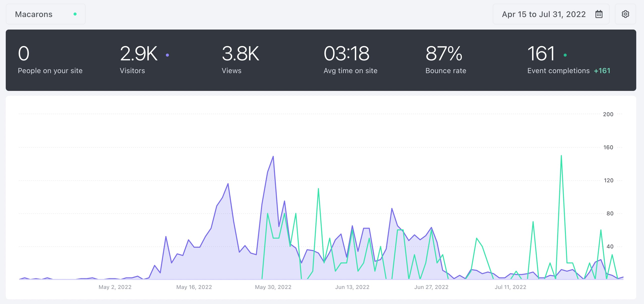Click the 40 y-axis value
Viewport: 644px width, 304px height.
tap(610, 246)
